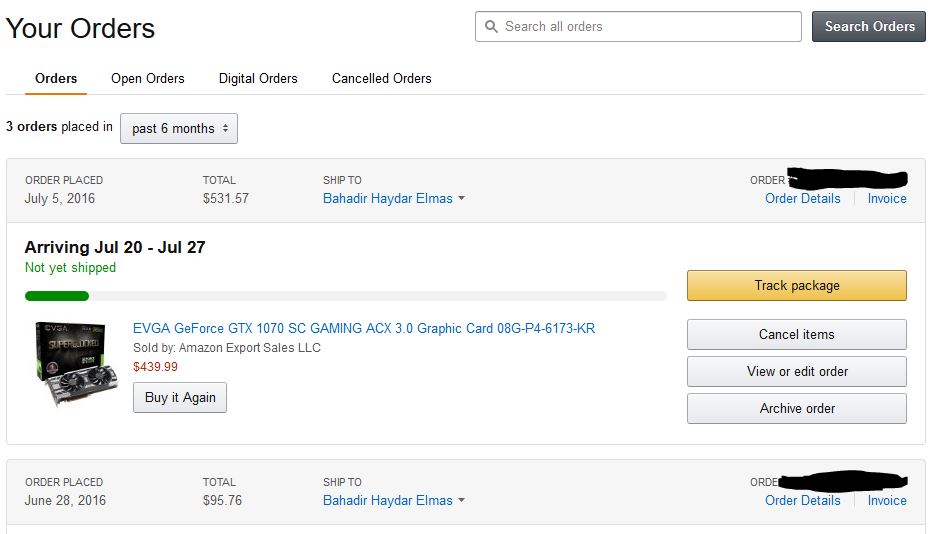Click the Cancel items button

point(796,334)
